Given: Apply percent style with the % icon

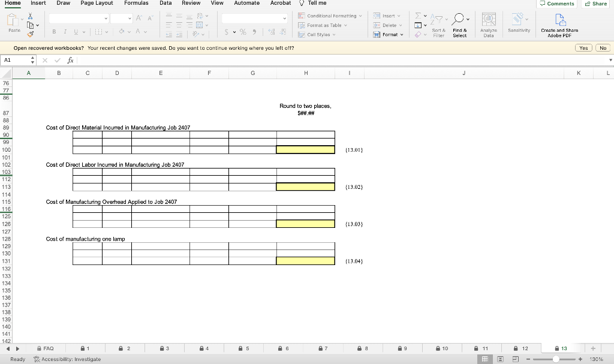Looking at the screenshot, I should [243, 32].
